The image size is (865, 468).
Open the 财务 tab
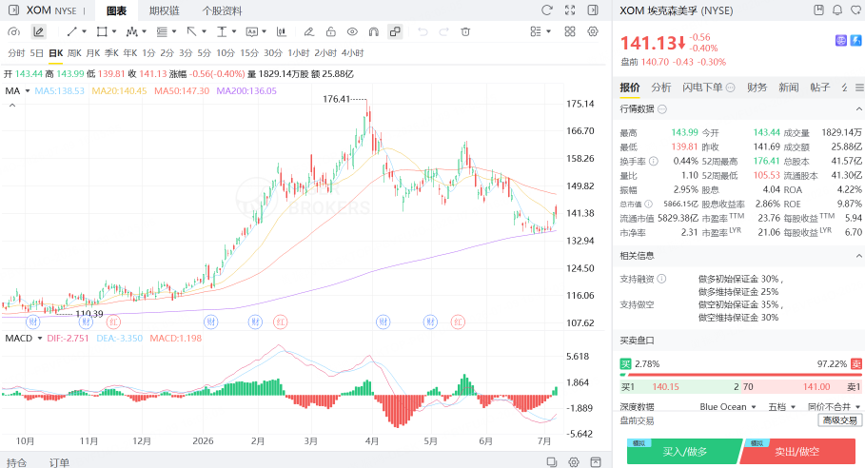click(x=757, y=87)
